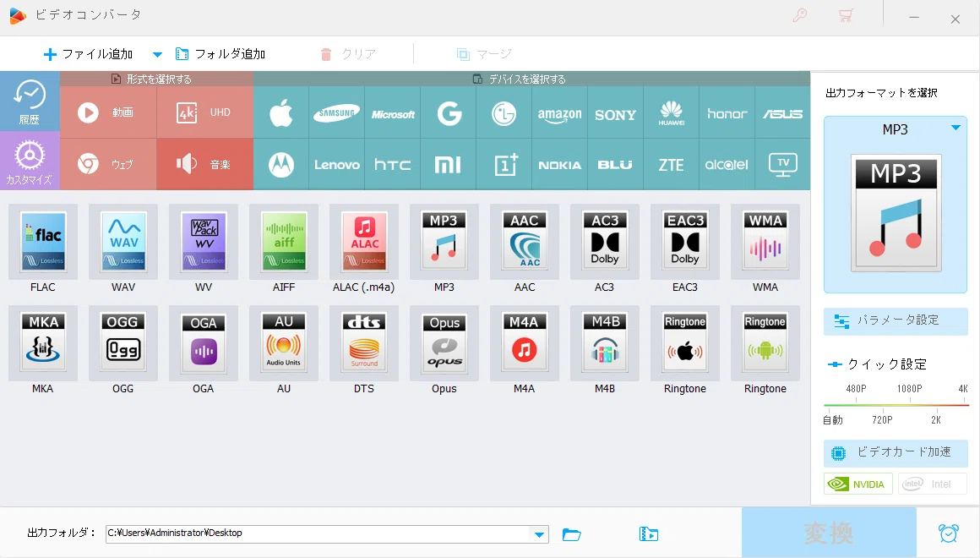Click the フォルダ追加 button
This screenshot has width=980, height=558.
tap(220, 54)
